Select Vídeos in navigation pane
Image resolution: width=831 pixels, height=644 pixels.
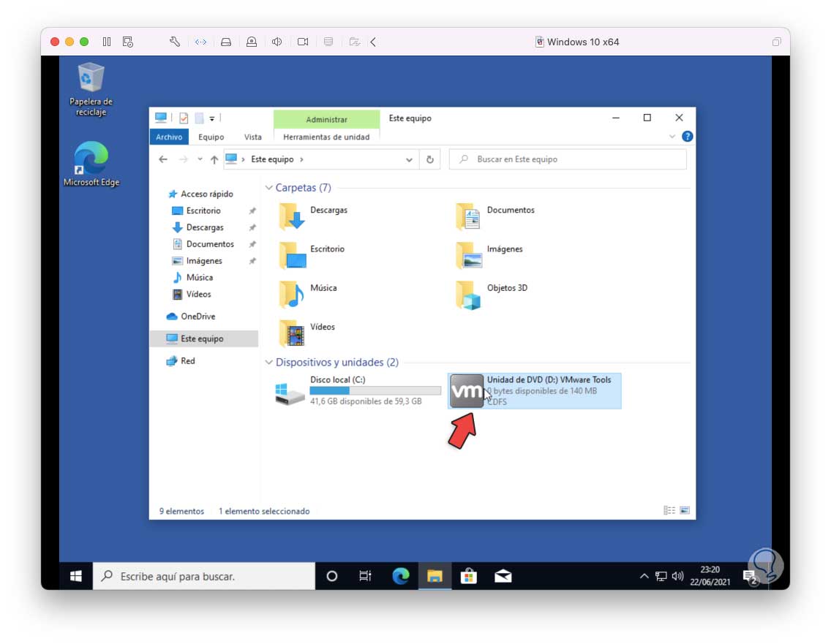pyautogui.click(x=198, y=294)
